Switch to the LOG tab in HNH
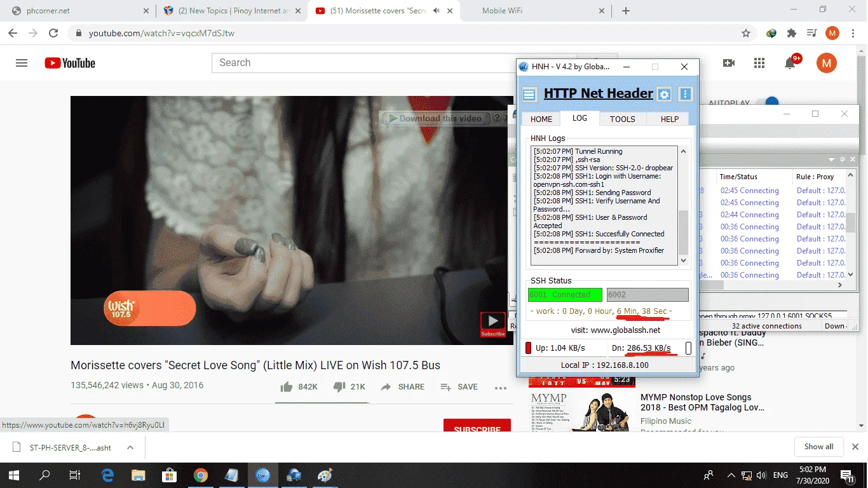 (x=580, y=118)
